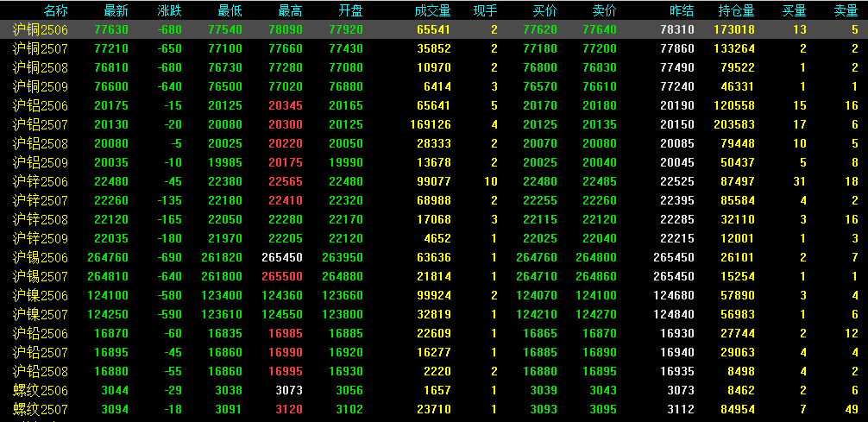Click ask price 124270 of 沪镍2507
The image size is (868, 422).
point(596,315)
